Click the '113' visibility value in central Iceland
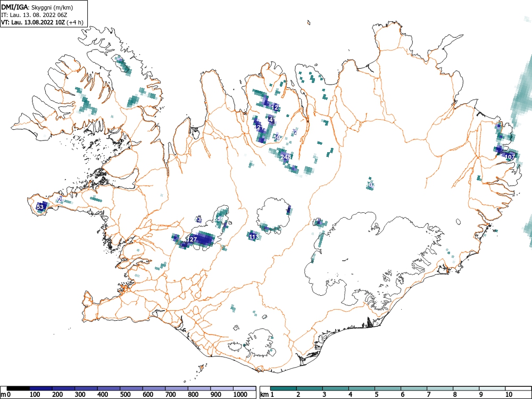This screenshot has width=532, height=399. coord(254,237)
